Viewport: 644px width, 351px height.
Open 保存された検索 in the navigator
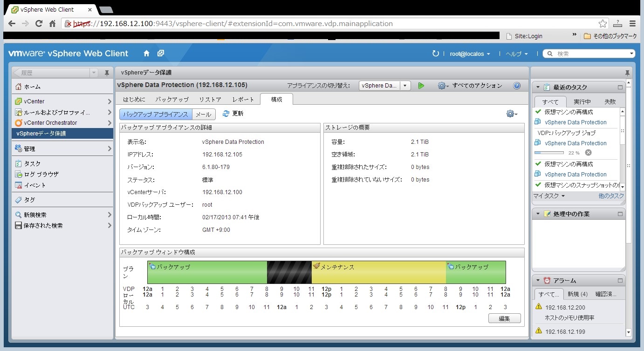click(62, 225)
